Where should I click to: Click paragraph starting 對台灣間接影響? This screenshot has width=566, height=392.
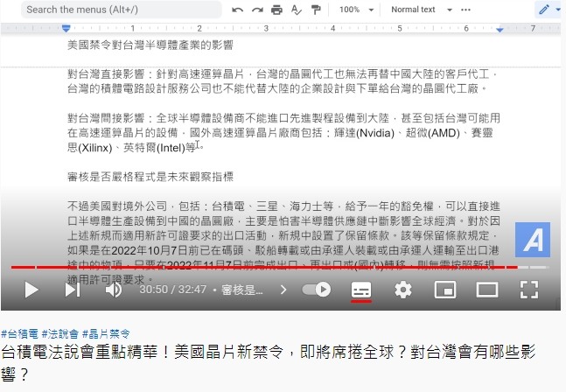[x=283, y=133]
